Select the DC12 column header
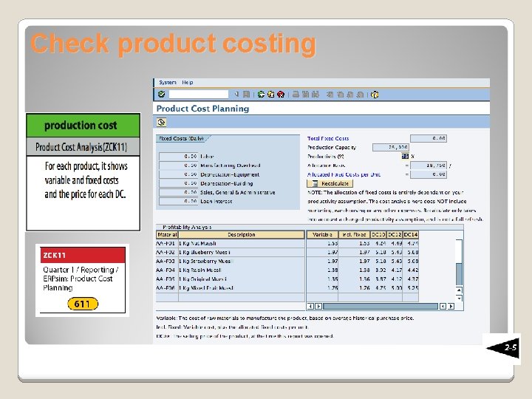Viewport: 532px width, 399px height. coord(395,234)
